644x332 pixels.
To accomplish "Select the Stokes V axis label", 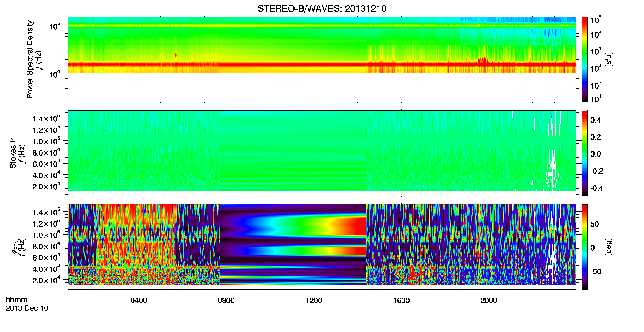I will click(13, 153).
